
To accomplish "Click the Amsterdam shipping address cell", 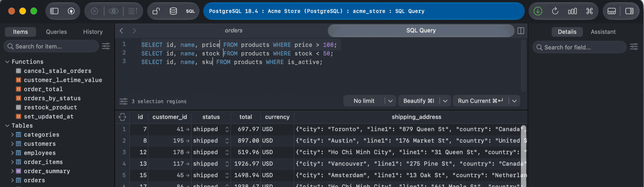I will [x=411, y=175].
